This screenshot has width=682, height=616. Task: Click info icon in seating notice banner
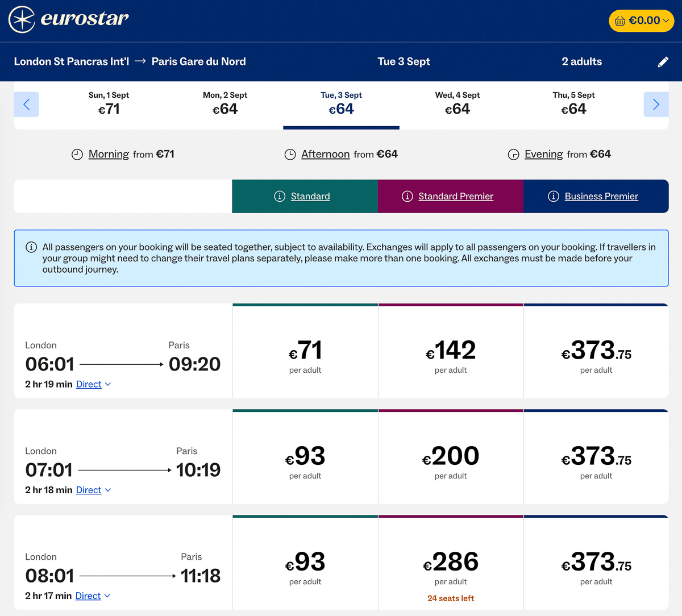pyautogui.click(x=31, y=247)
